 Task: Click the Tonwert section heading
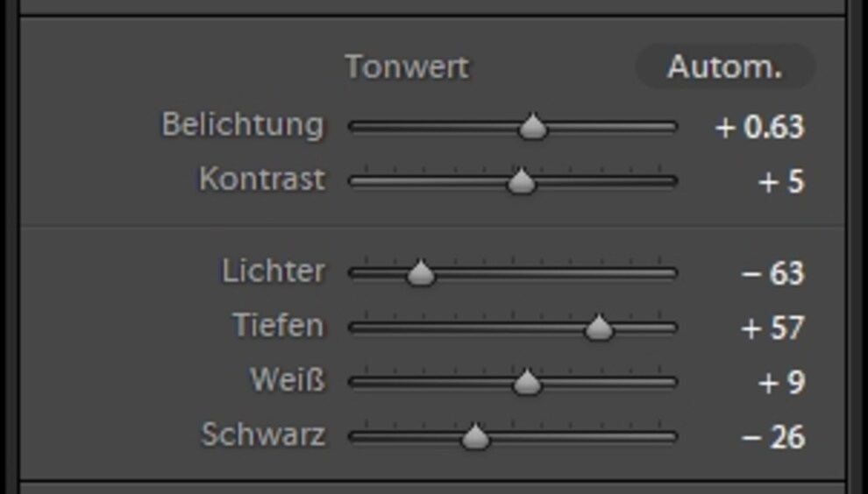(x=407, y=67)
